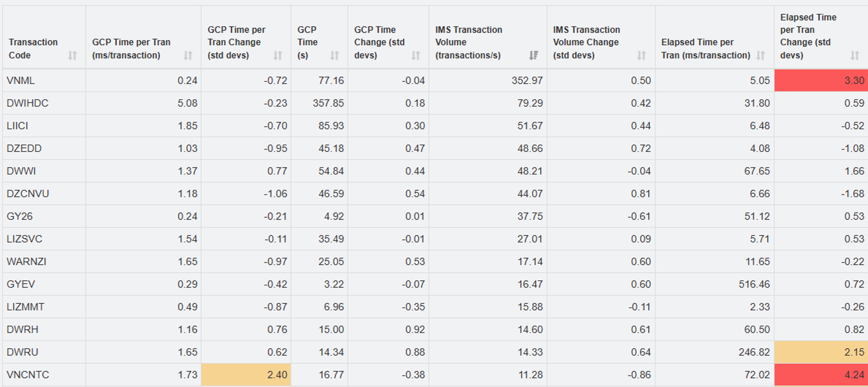The image size is (868, 387).
Task: Click the sort icon for IMS Transaction Volume Change
Action: point(641,55)
